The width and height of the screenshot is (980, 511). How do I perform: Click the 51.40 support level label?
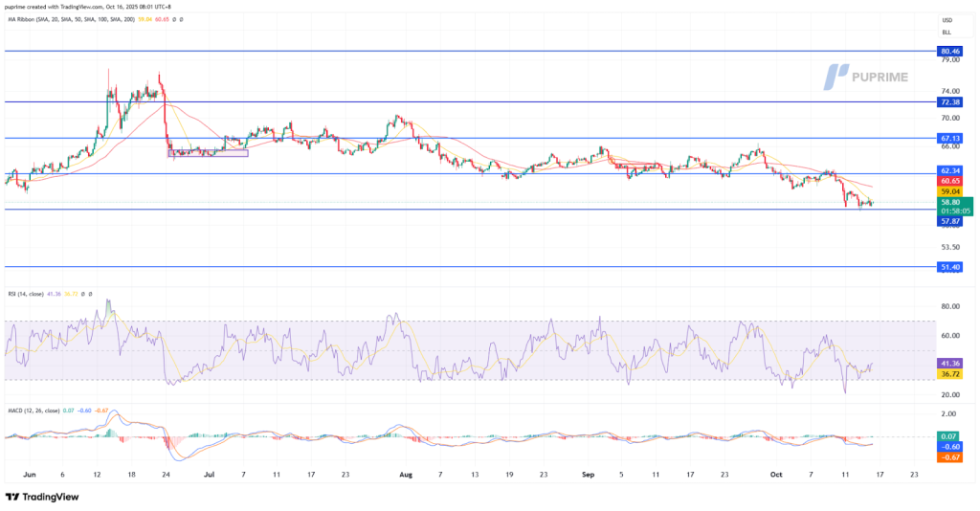tap(953, 267)
